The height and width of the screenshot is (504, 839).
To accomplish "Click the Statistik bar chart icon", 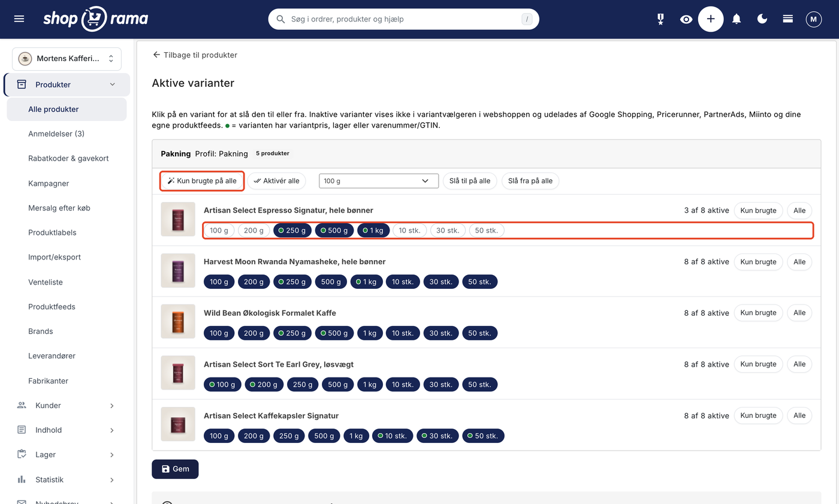I will 22,479.
